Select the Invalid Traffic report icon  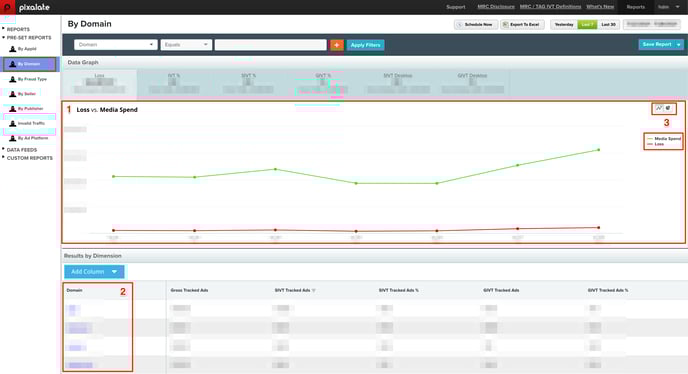click(x=13, y=124)
